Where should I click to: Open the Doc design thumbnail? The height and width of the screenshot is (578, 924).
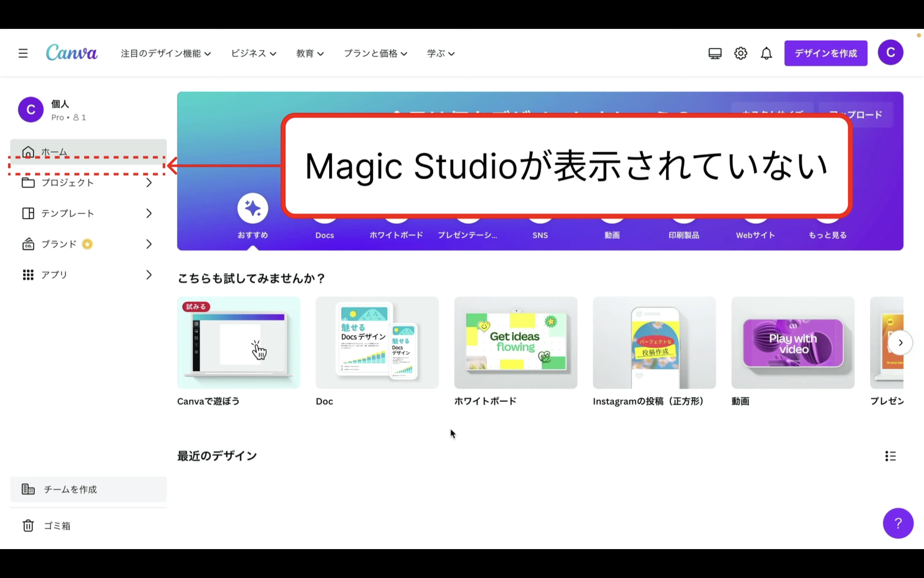pos(377,343)
